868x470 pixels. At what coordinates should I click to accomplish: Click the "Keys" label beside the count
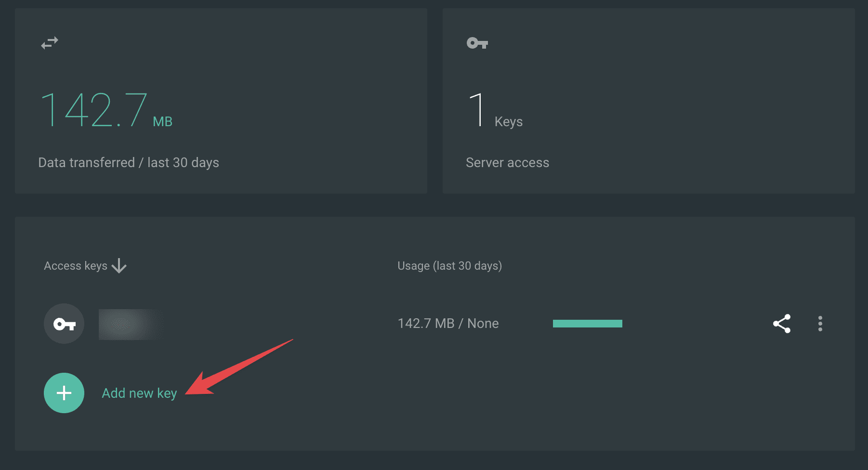(508, 122)
